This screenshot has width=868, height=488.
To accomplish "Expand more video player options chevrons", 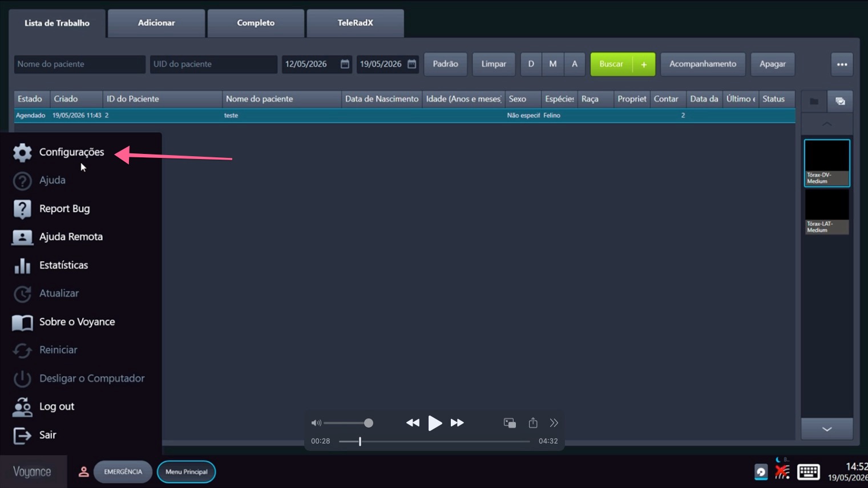I will pyautogui.click(x=554, y=423).
